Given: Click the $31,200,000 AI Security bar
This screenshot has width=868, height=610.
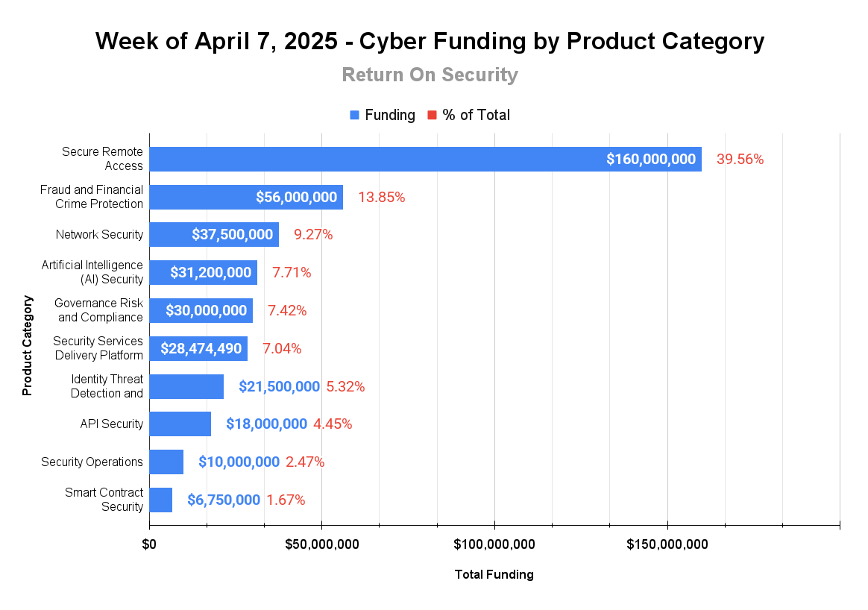Looking at the screenshot, I should pyautogui.click(x=203, y=272).
